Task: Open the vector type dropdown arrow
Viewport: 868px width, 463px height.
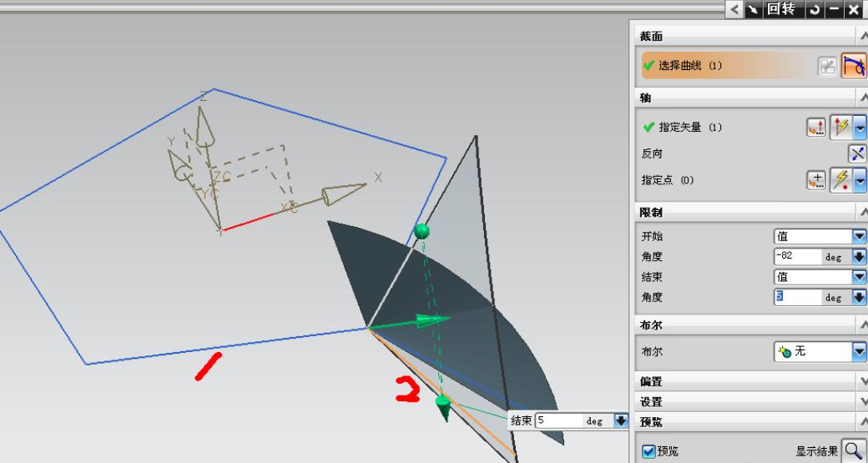Action: 860,128
